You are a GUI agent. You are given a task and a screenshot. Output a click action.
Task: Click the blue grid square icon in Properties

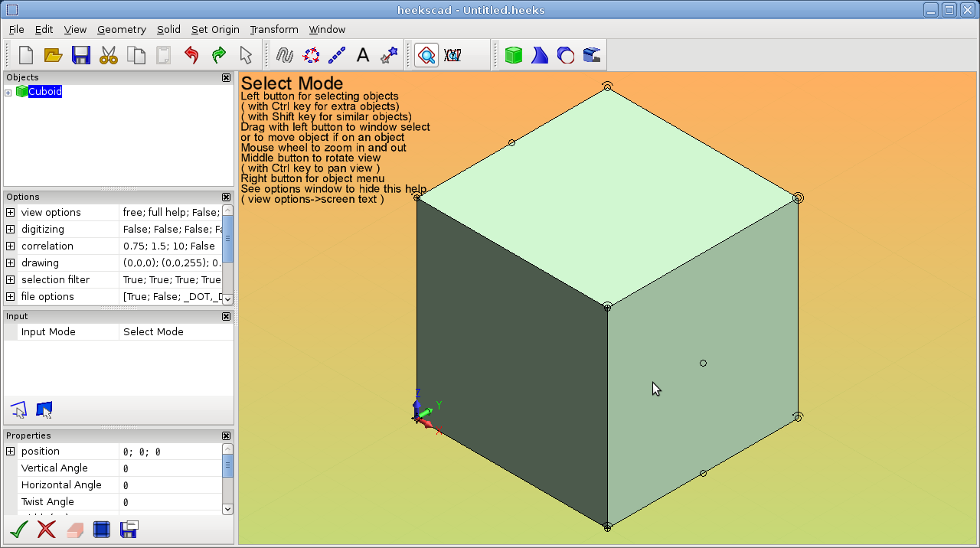click(x=102, y=529)
